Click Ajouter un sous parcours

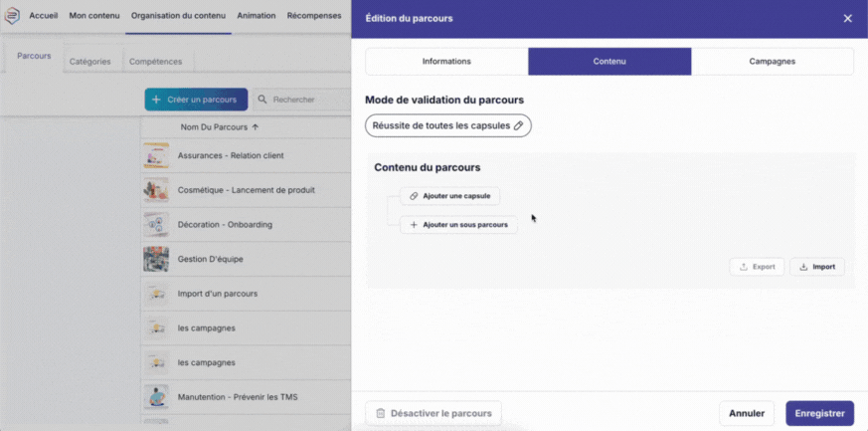tap(458, 225)
